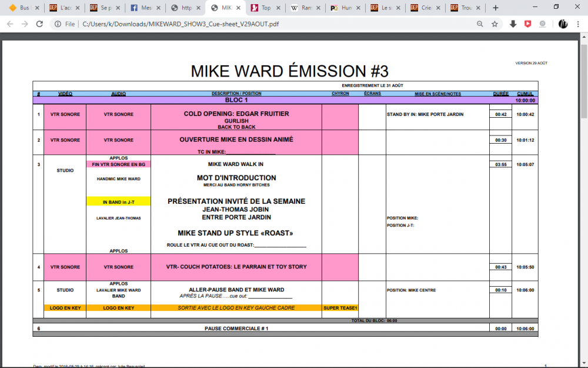Open the Chrome profile avatar
This screenshot has height=368, width=588.
[562, 24]
